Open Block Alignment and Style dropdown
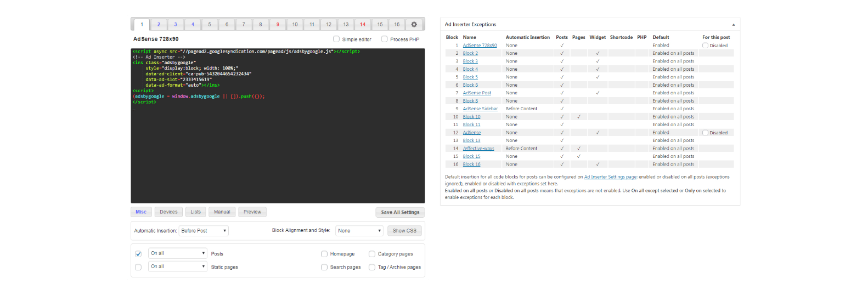Screen dimensions: 868x295 coord(359,231)
